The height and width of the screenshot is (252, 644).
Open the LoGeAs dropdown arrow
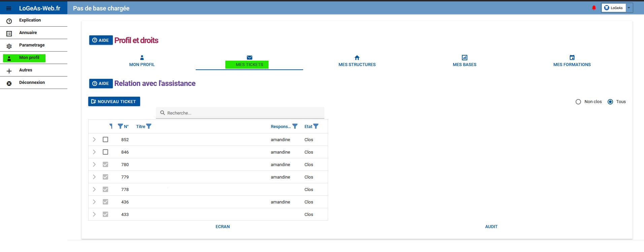click(x=629, y=8)
